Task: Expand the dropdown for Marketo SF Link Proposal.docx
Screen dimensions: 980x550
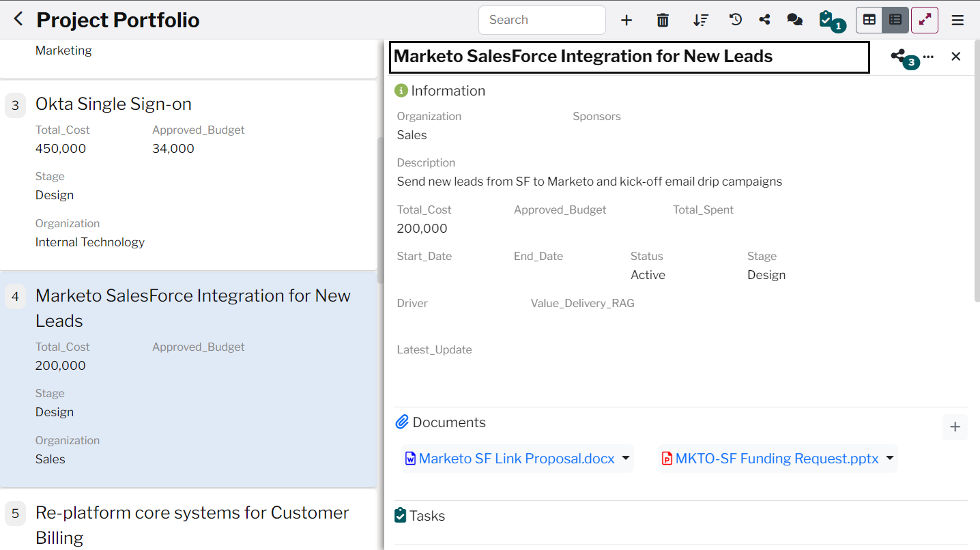Action: pos(626,458)
